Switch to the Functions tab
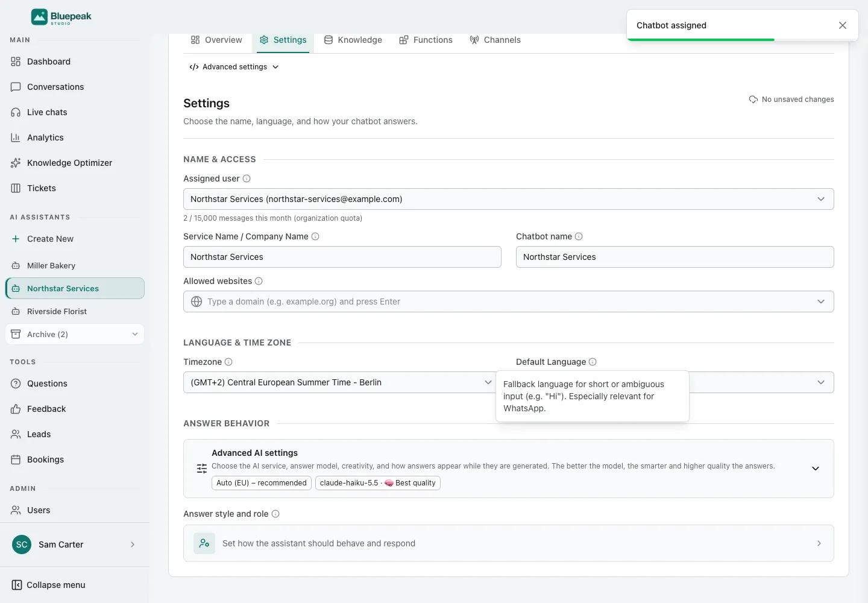 [x=426, y=40]
